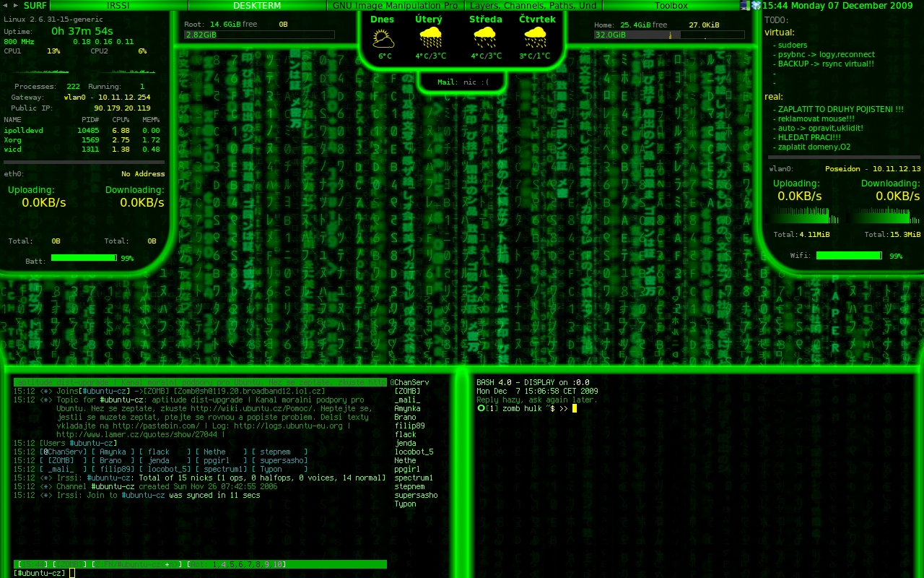The height and width of the screenshot is (578, 924).
Task: Select locobot_5 in the nick list
Action: tap(414, 452)
